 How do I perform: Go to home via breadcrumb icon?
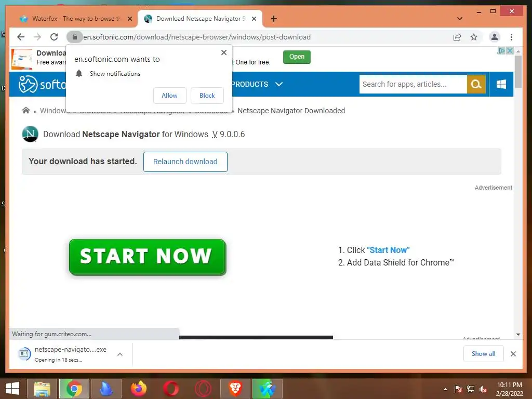click(26, 110)
